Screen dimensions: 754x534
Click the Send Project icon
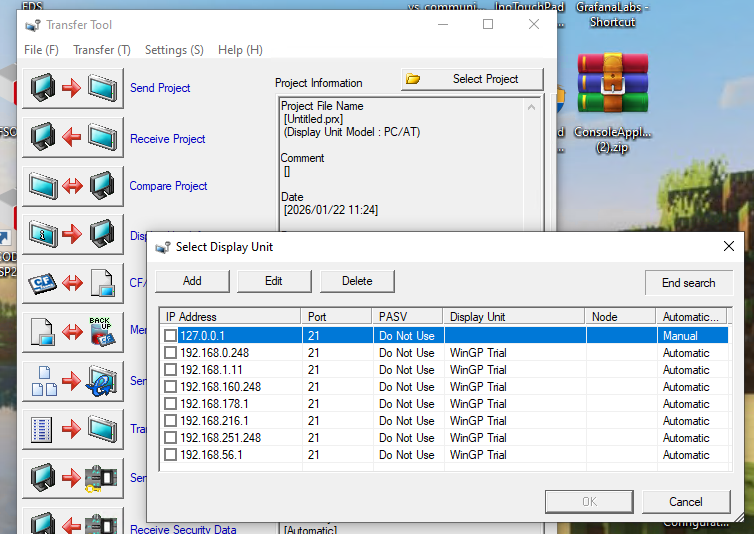[74, 88]
